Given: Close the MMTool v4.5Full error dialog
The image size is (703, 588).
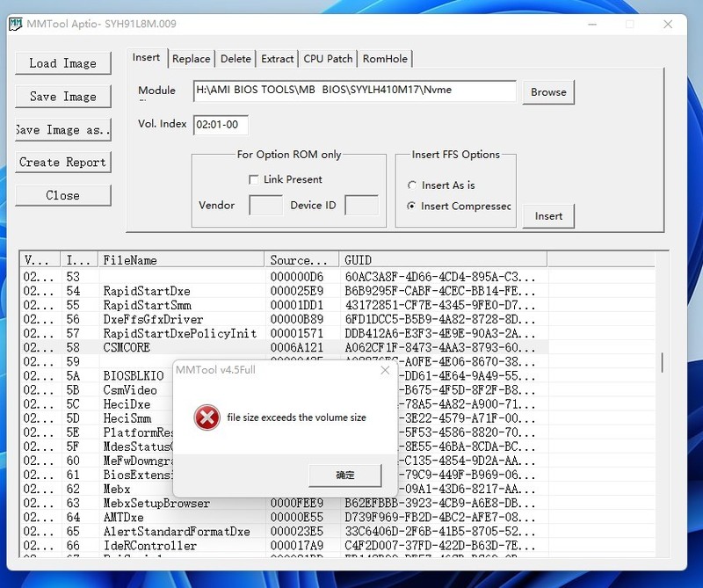Looking at the screenshot, I should point(385,370).
